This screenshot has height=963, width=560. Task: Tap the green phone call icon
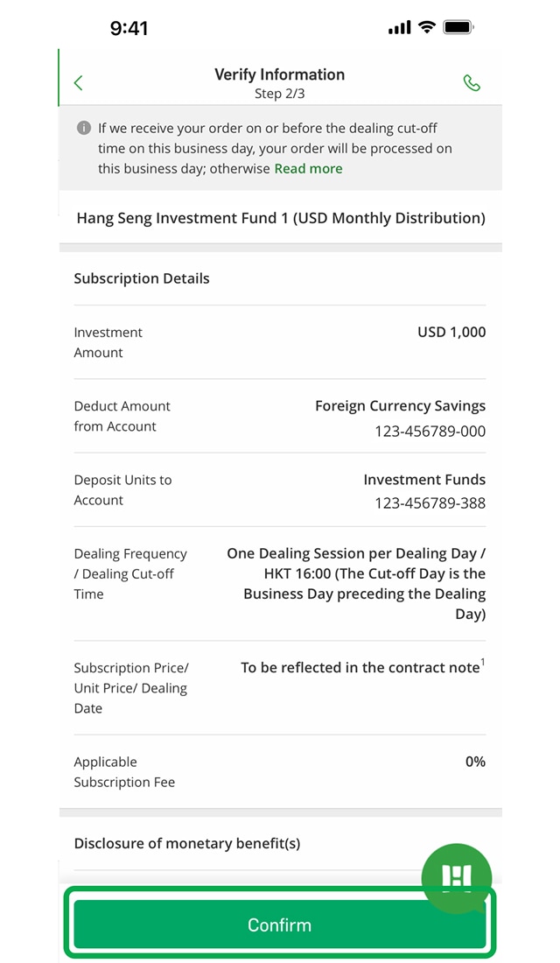pos(472,83)
